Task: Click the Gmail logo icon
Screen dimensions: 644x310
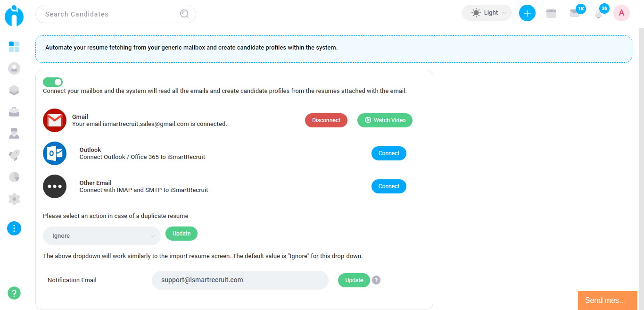Action: coord(55,120)
